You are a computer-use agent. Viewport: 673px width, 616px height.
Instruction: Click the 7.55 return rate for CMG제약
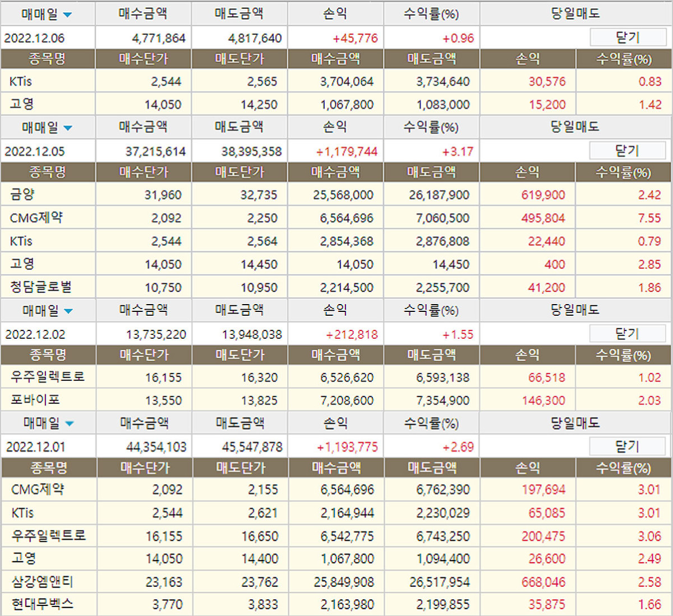pyautogui.click(x=649, y=218)
